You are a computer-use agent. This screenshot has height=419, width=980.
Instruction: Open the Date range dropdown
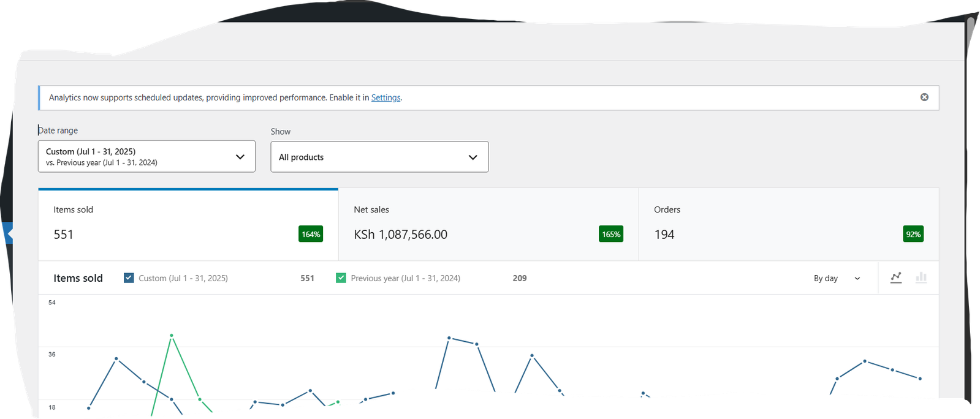[x=146, y=156]
